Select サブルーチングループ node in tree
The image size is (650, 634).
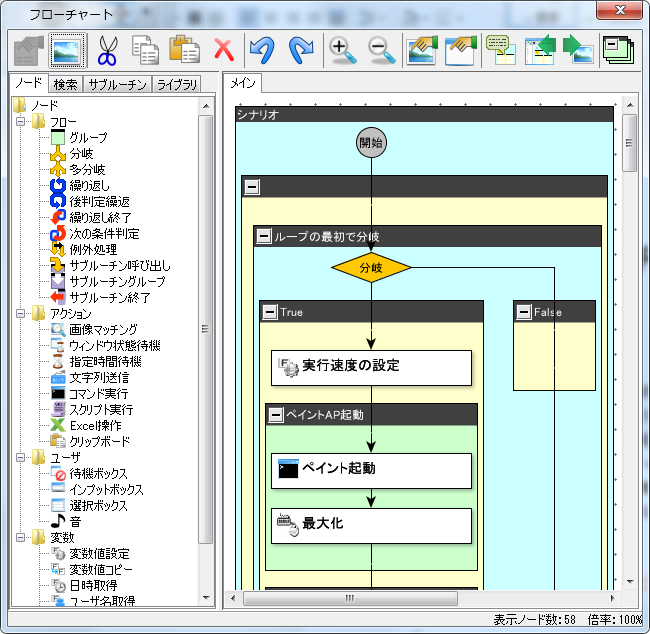pos(117,281)
